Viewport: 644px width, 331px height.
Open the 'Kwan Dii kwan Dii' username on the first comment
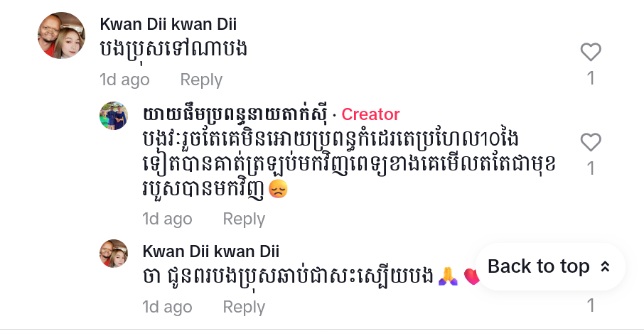(x=168, y=24)
